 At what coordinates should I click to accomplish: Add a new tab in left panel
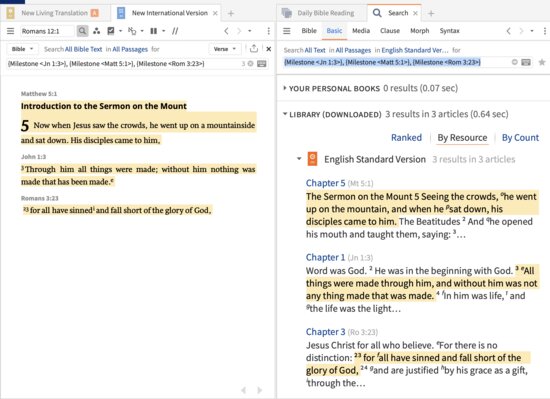pos(231,13)
